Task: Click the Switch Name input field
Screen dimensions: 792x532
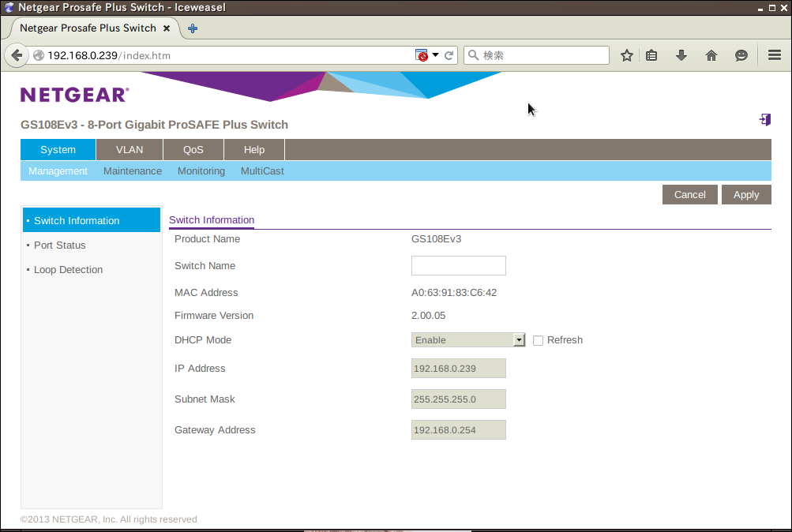Action: [x=458, y=265]
